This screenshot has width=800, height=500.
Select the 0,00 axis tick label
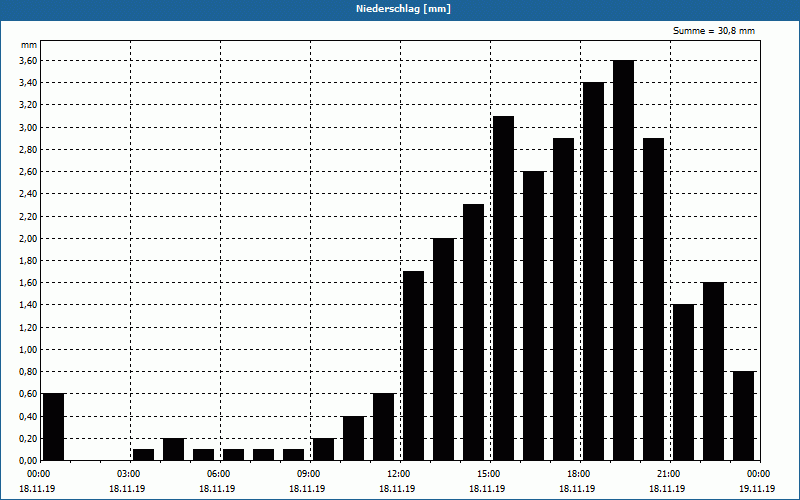[29, 461]
